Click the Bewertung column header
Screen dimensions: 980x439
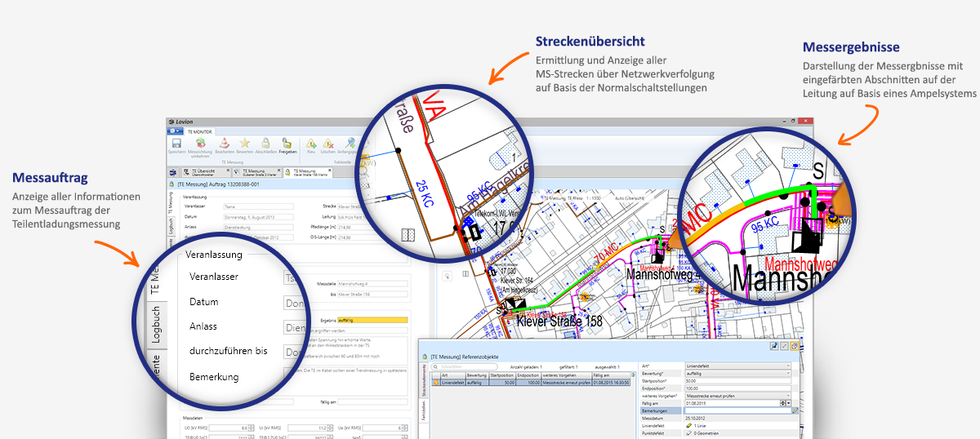point(476,375)
